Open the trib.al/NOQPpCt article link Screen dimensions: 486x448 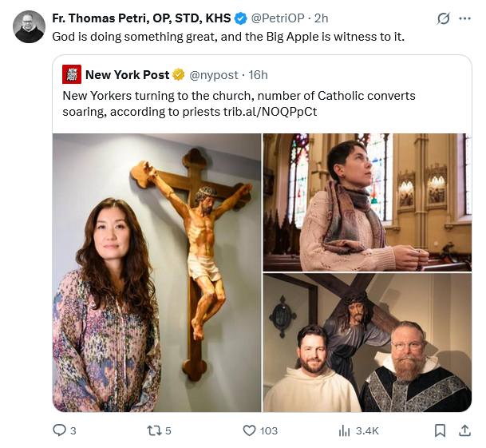pos(270,112)
